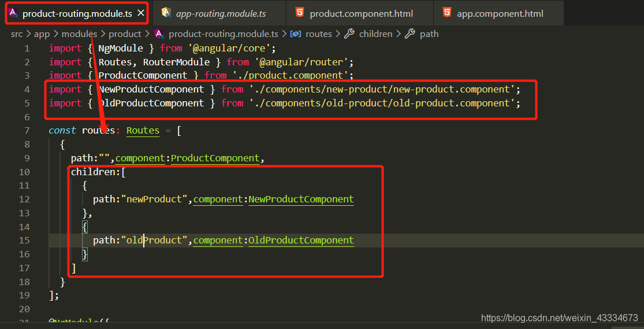The image size is (644, 329).
Task: Switch to product-routing.module.ts tab
Action: (77, 13)
